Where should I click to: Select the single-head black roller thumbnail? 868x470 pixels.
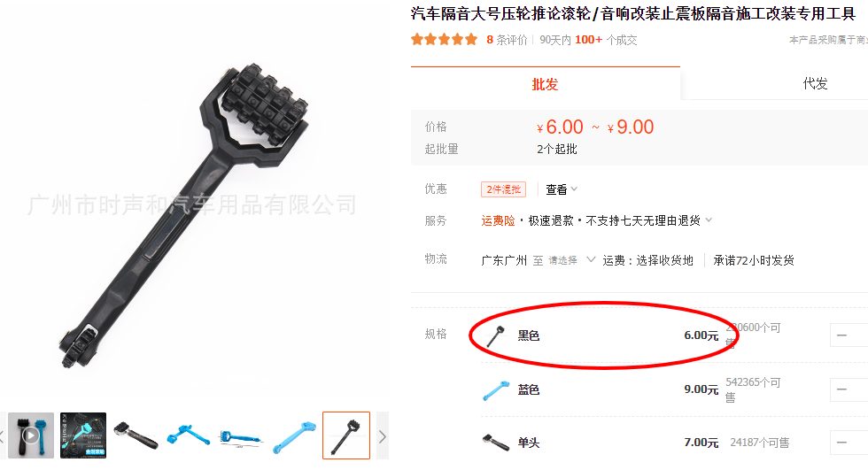[136, 435]
